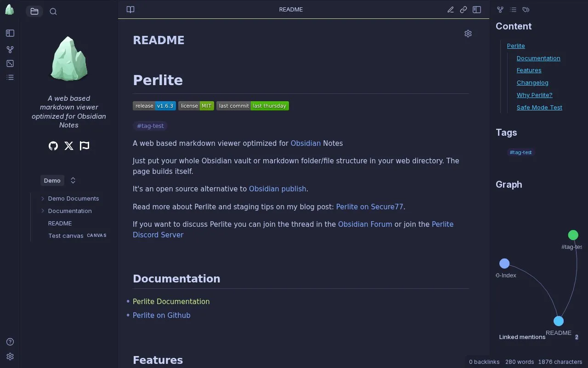This screenshot has width=588, height=368.
Task: Open the help icon in the left ribbon
Action: click(x=10, y=342)
